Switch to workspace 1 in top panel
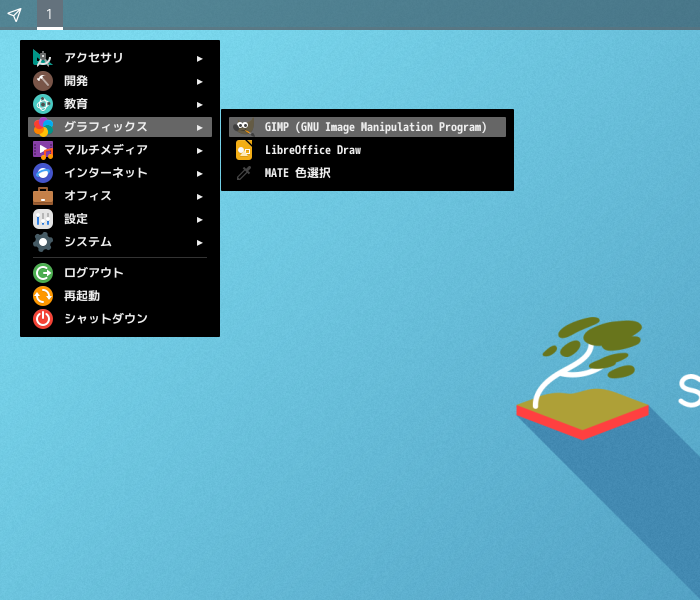 [50, 15]
